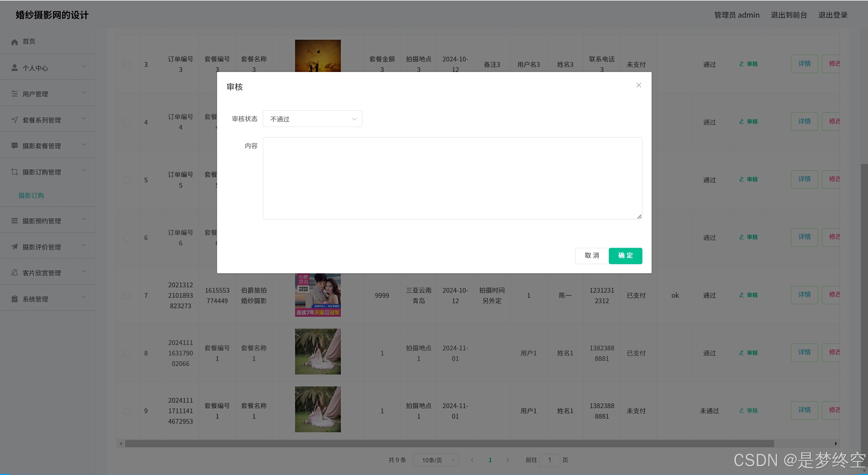The image size is (868, 475).
Task: Tick the checkbox for row 3
Action: pos(127,65)
